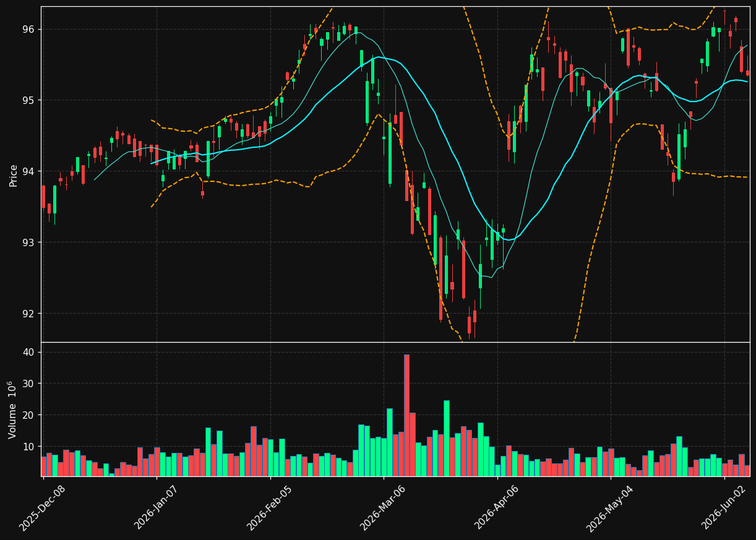Viewport: 756px width, 540px height.
Task: Click the 20 volume axis tick label
Action: (30, 415)
